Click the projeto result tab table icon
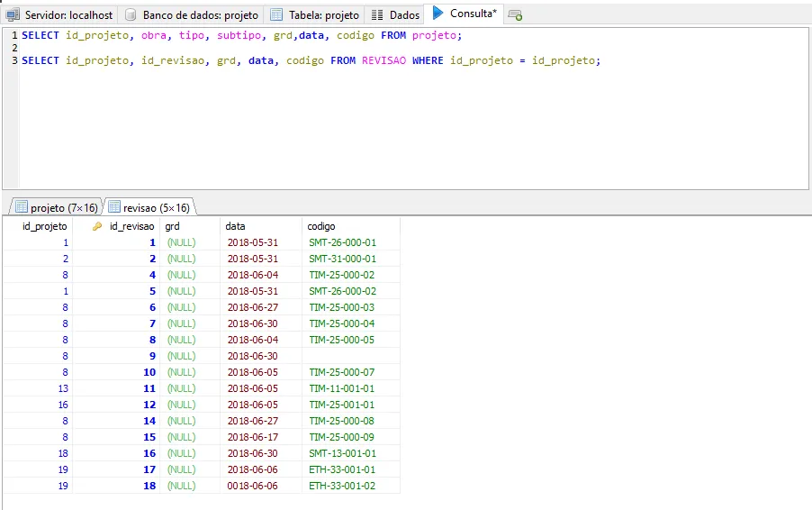812x510 pixels. pos(22,207)
